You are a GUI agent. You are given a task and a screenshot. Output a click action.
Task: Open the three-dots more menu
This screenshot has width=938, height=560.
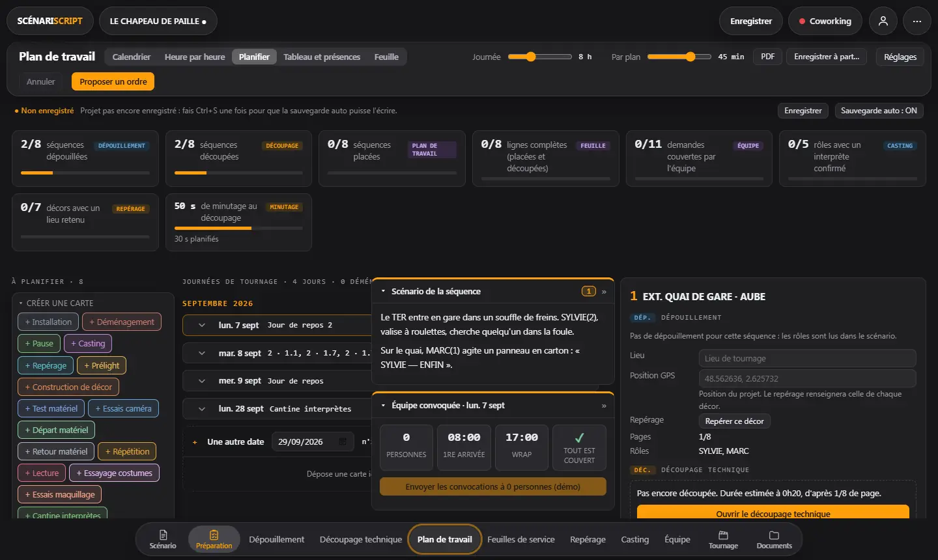coord(917,21)
